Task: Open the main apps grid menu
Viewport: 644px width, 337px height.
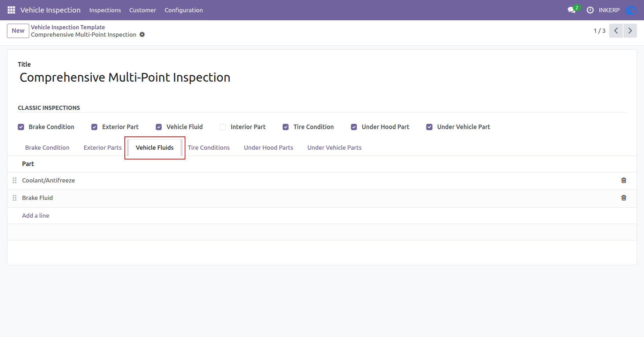Action: click(11, 10)
